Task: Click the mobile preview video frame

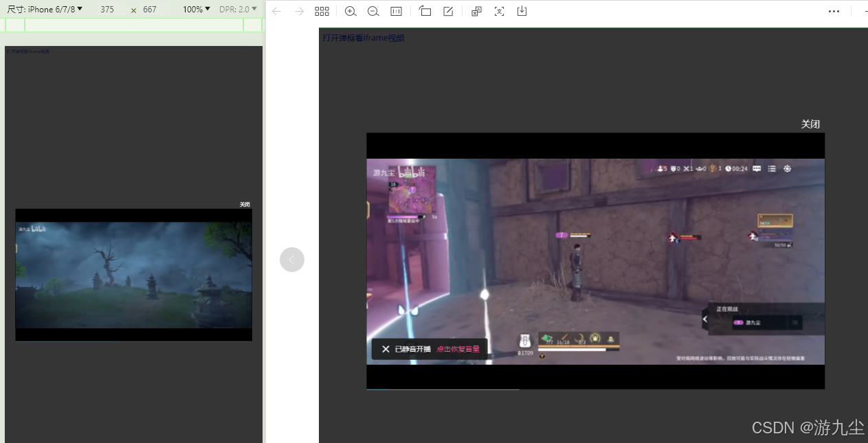Action: [x=133, y=275]
